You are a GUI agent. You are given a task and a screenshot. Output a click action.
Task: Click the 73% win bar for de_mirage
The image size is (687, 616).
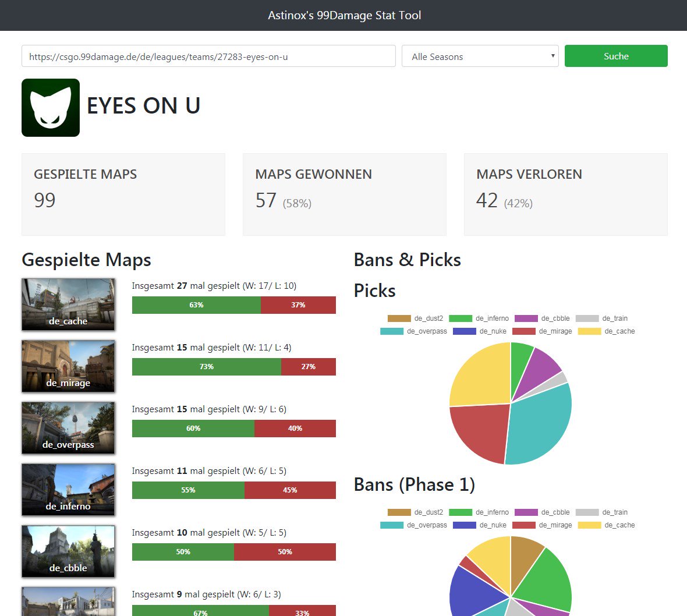tap(206, 367)
